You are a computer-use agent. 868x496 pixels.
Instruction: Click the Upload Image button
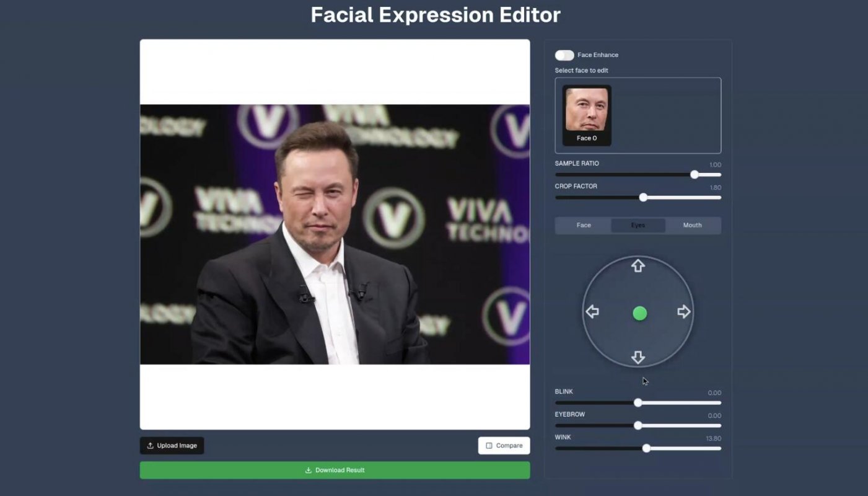(x=172, y=445)
